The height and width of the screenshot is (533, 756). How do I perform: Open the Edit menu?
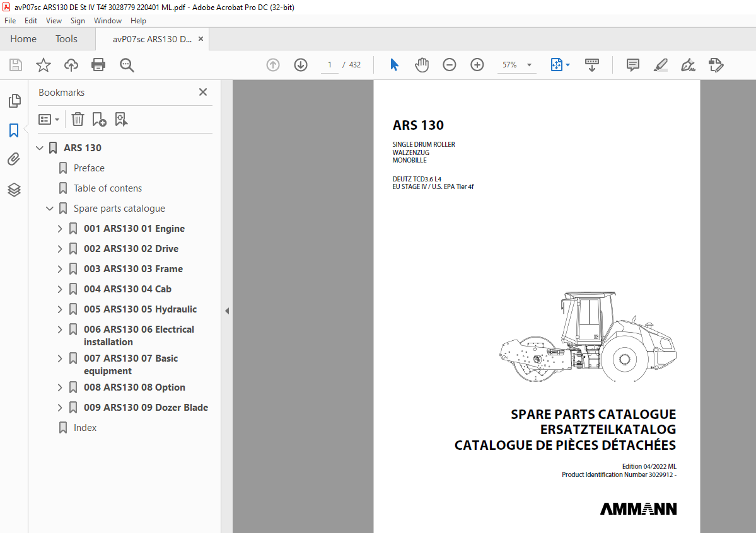[x=31, y=21]
